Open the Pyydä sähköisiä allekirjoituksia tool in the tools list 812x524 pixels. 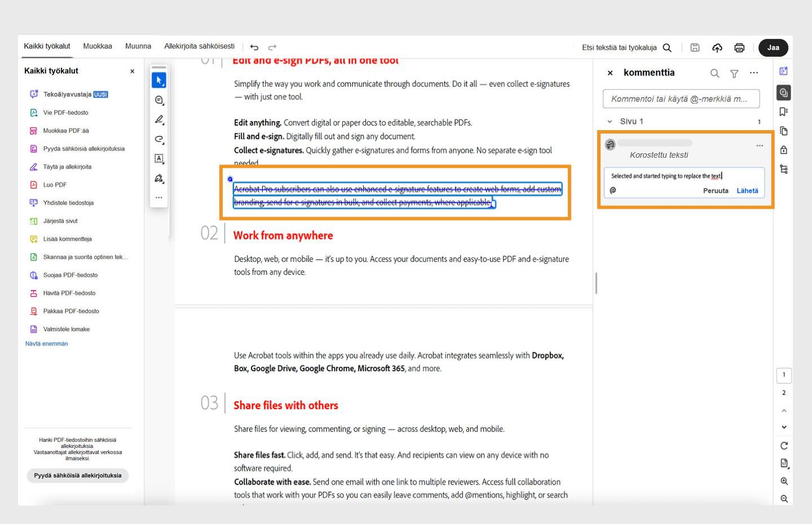77,149
